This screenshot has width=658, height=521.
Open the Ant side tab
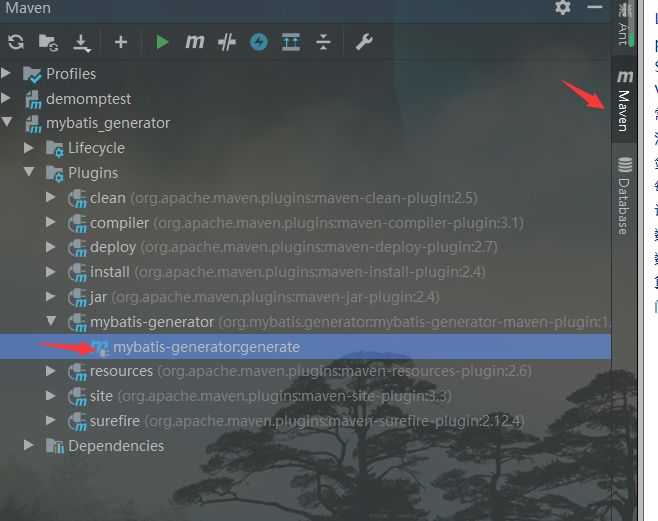(x=624, y=24)
